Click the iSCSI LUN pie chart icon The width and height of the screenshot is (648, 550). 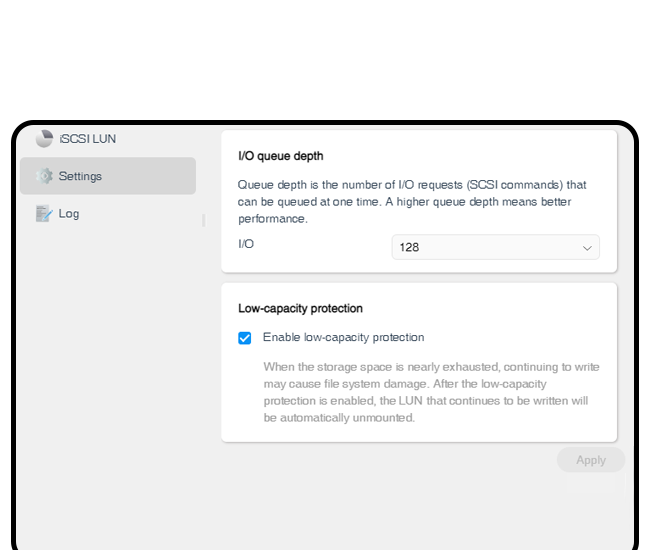click(x=44, y=139)
